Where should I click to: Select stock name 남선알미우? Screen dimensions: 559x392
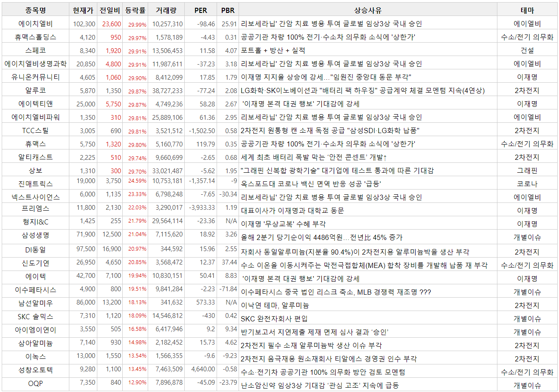(35, 303)
